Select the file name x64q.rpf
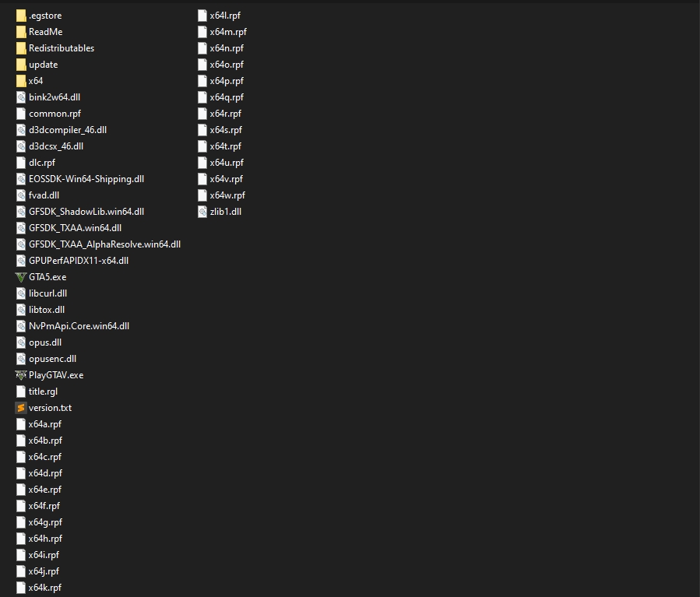The height and width of the screenshot is (597, 700). (x=227, y=97)
